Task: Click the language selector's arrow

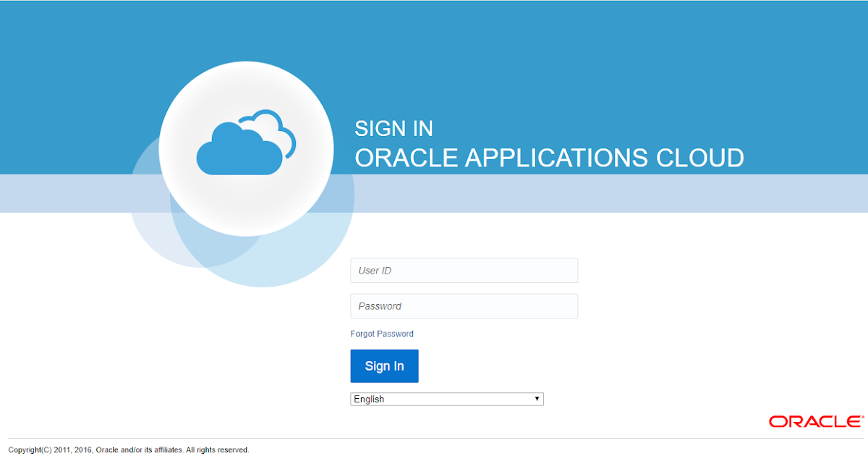Action: tap(537, 399)
